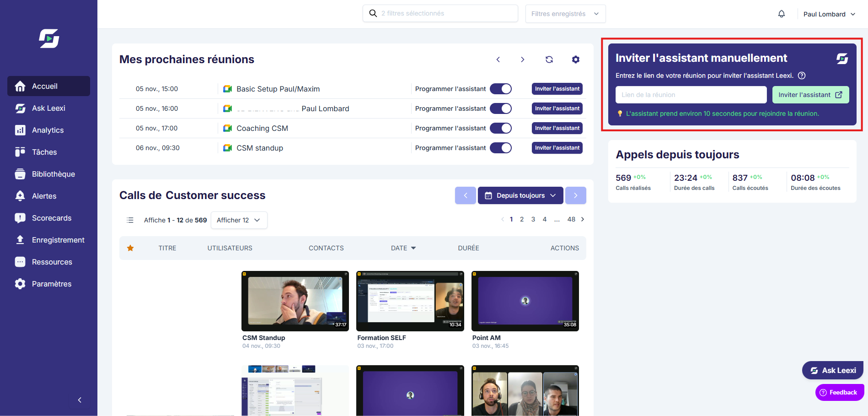868x416 pixels.
Task: Invite assistant to Coaching CSM
Action: [557, 128]
